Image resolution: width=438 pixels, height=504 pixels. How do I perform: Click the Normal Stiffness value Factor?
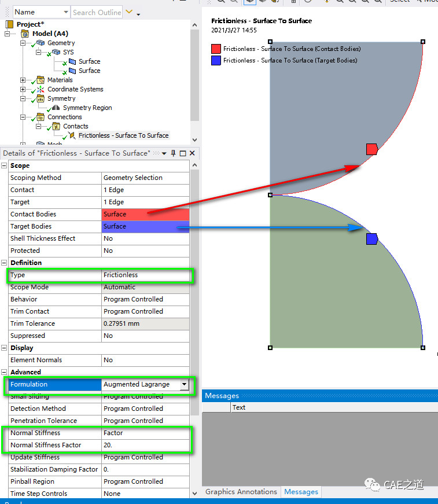pyautogui.click(x=145, y=433)
